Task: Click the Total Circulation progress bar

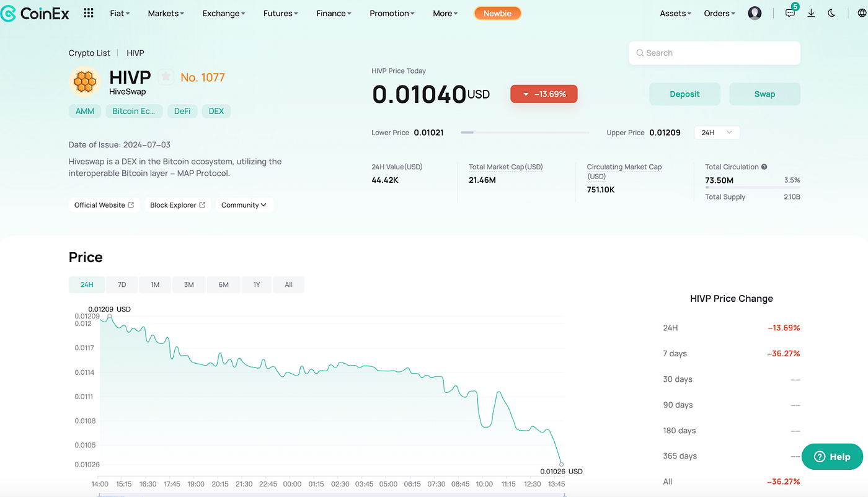Action: click(x=753, y=187)
